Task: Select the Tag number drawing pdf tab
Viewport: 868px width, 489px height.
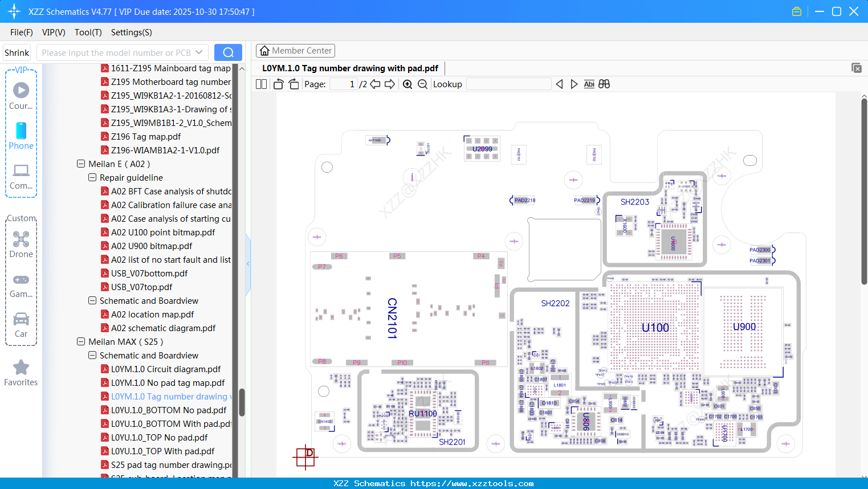Action: click(349, 68)
